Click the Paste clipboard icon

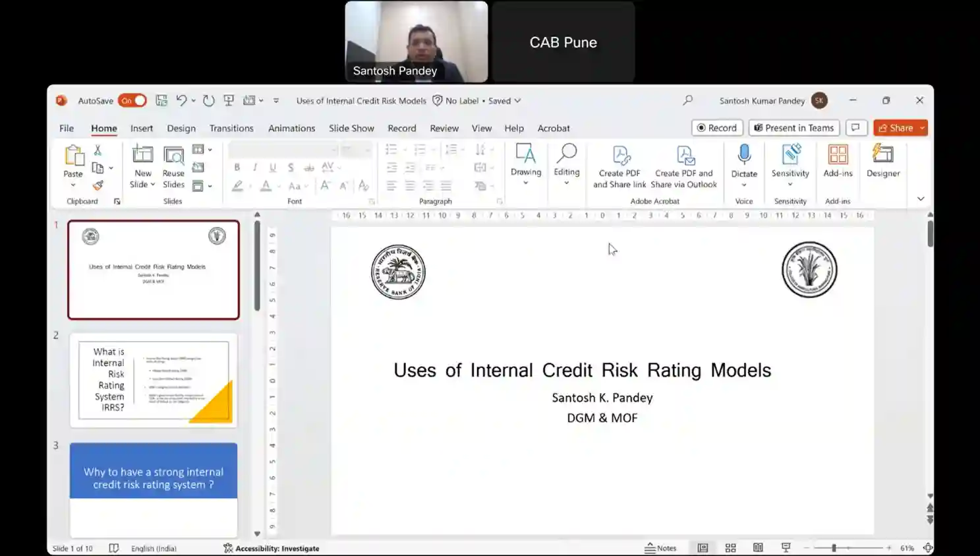(x=74, y=156)
